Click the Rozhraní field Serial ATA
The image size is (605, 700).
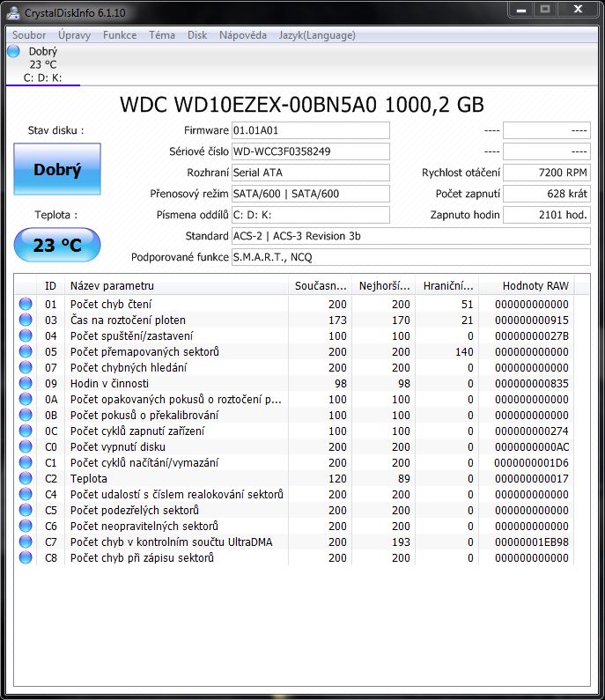(x=311, y=173)
